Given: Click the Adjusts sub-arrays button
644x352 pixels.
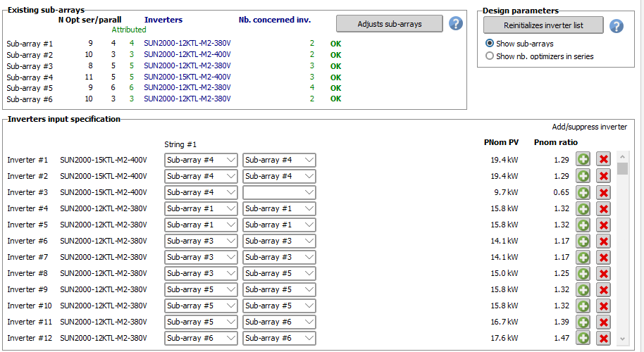Looking at the screenshot, I should pos(390,24).
